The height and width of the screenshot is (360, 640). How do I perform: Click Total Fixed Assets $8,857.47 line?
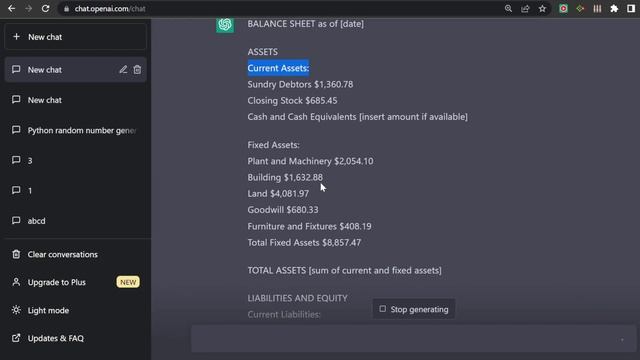click(x=304, y=242)
